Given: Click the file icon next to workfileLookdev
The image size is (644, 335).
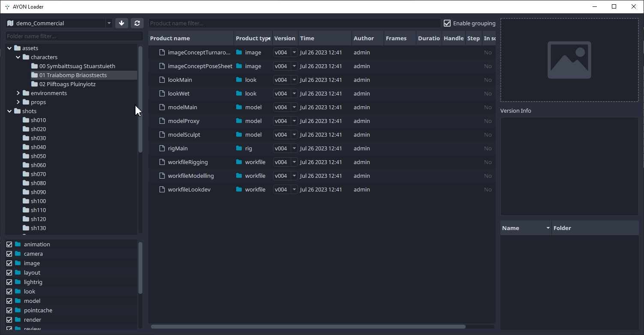Looking at the screenshot, I should [x=162, y=189].
